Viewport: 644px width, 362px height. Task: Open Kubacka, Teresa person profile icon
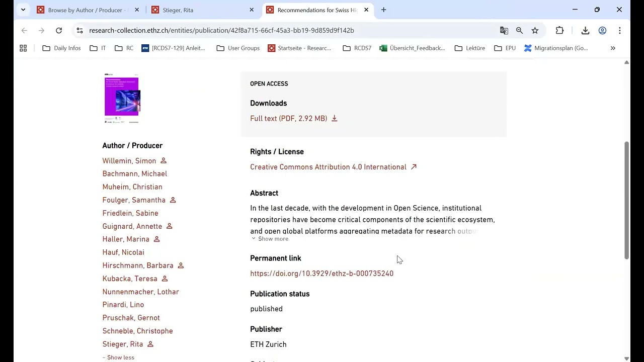point(165,279)
